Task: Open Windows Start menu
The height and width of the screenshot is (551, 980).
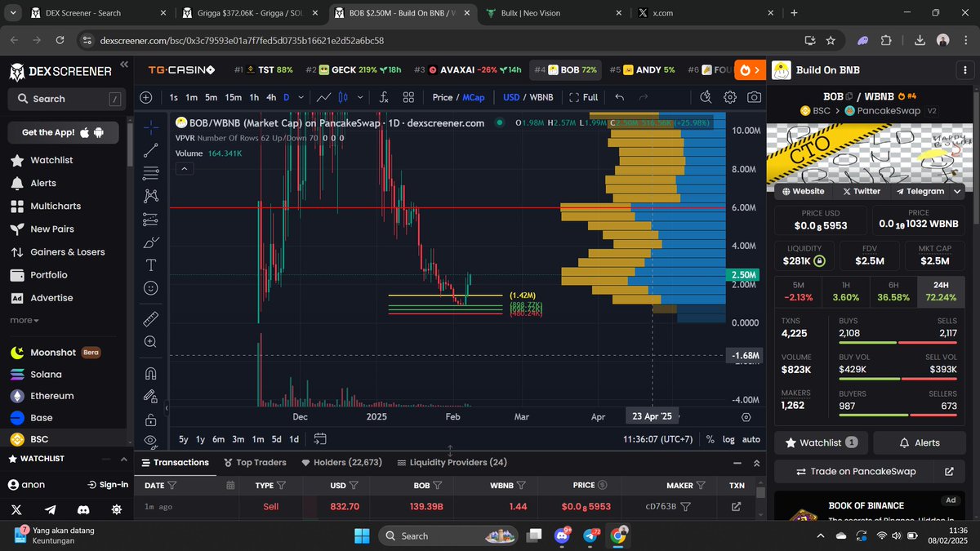Action: point(361,535)
